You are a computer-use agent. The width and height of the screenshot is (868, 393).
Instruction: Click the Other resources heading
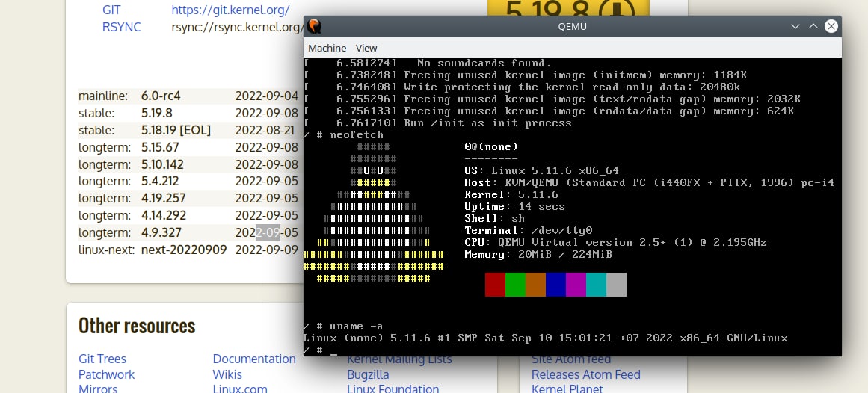point(137,326)
